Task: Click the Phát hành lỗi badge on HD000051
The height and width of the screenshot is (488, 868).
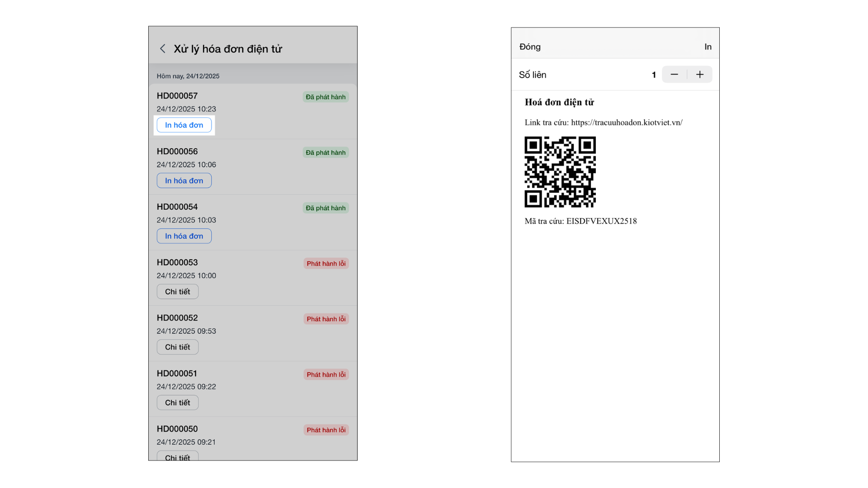Action: (x=326, y=375)
